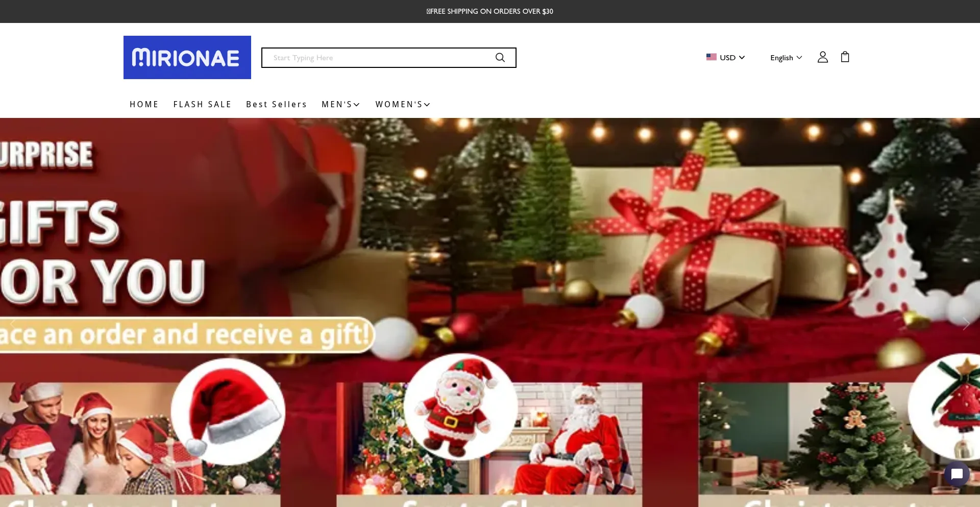Browse the Best Sellers section
This screenshot has width=980, height=507.
pyautogui.click(x=276, y=104)
